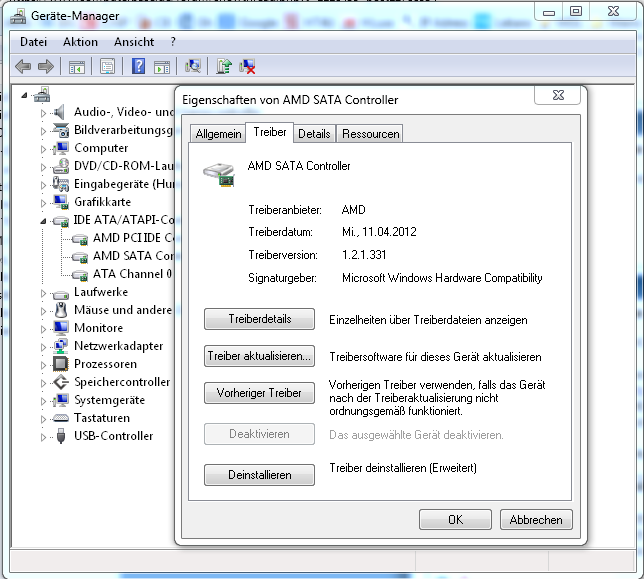Expand the Bildverarbeitungsgeräte category
644x579 pixels.
tap(43, 131)
